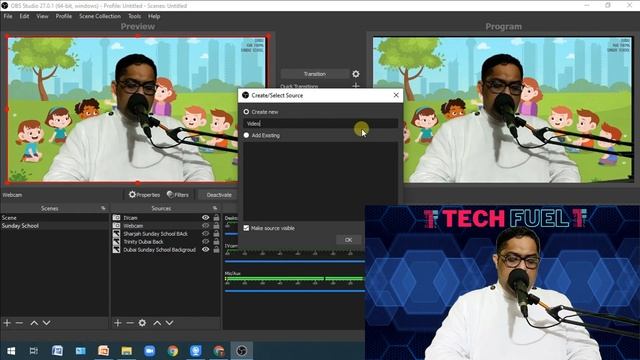The image size is (640, 360).
Task: Add a new source with plus icon
Action: 118,323
